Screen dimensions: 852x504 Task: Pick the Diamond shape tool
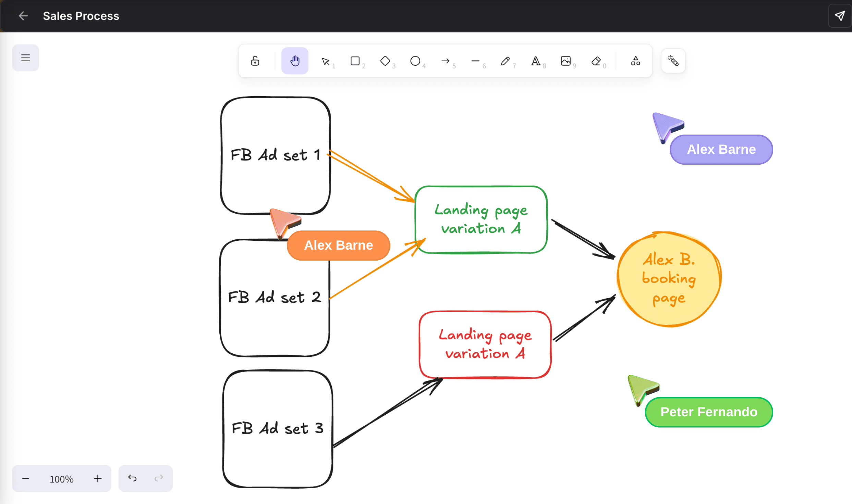tap(385, 61)
